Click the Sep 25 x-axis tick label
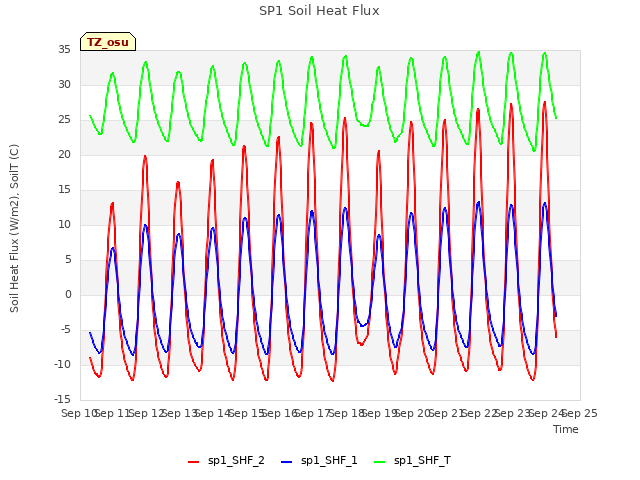This screenshot has width=640, height=480. pyautogui.click(x=580, y=413)
